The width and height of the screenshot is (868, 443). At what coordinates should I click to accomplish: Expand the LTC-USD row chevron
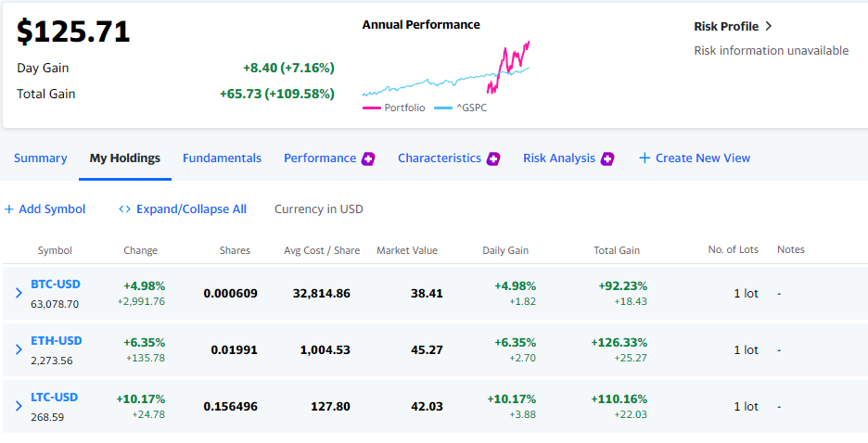[x=19, y=406]
